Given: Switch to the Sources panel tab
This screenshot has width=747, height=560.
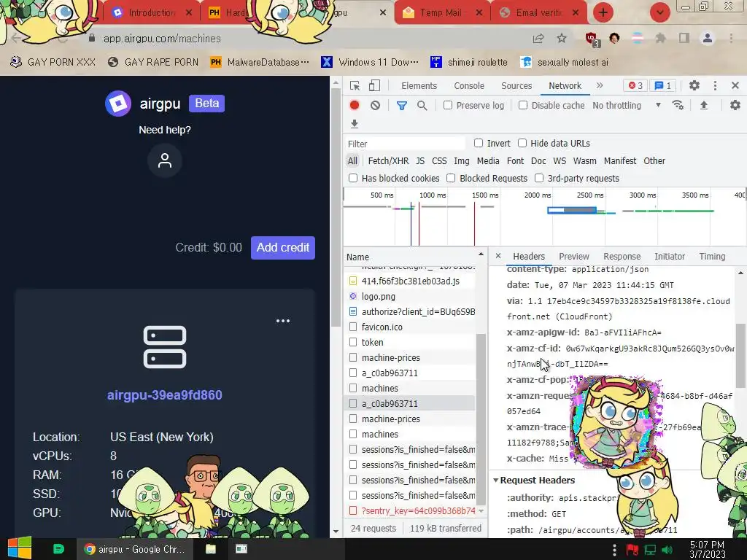Looking at the screenshot, I should pos(516,86).
